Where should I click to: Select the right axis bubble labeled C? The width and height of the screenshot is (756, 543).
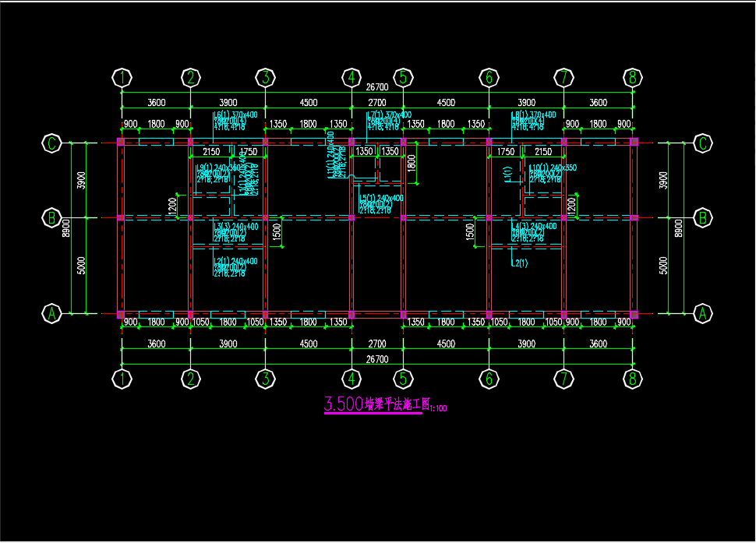pos(702,143)
